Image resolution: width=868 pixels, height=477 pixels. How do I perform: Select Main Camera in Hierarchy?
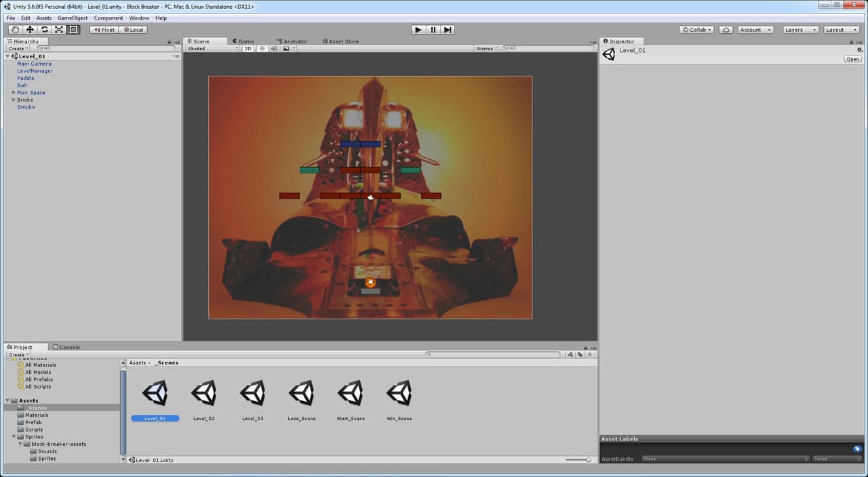[x=34, y=64]
